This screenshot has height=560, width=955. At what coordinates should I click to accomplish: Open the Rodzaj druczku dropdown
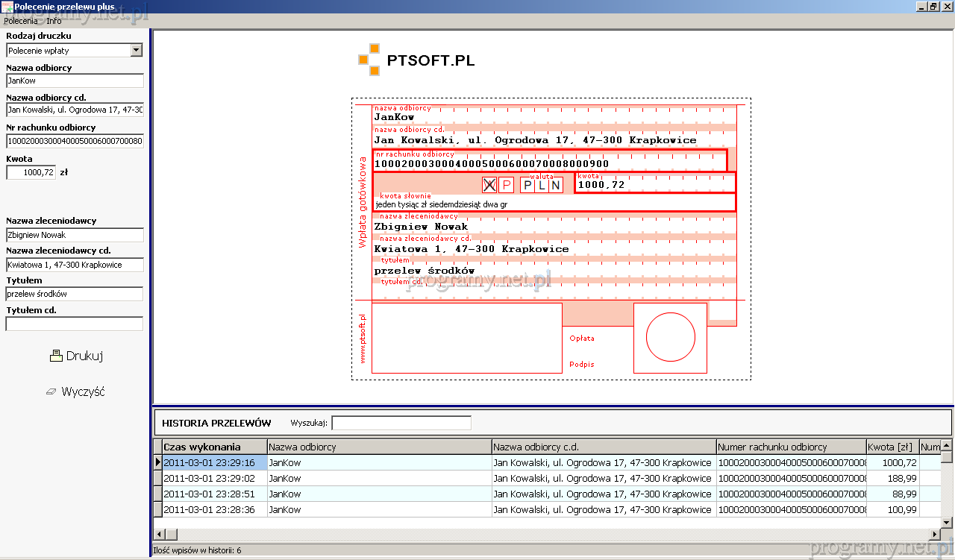click(x=136, y=51)
